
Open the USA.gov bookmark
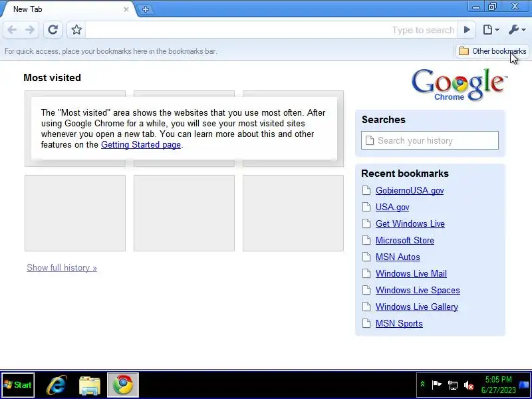(x=392, y=207)
